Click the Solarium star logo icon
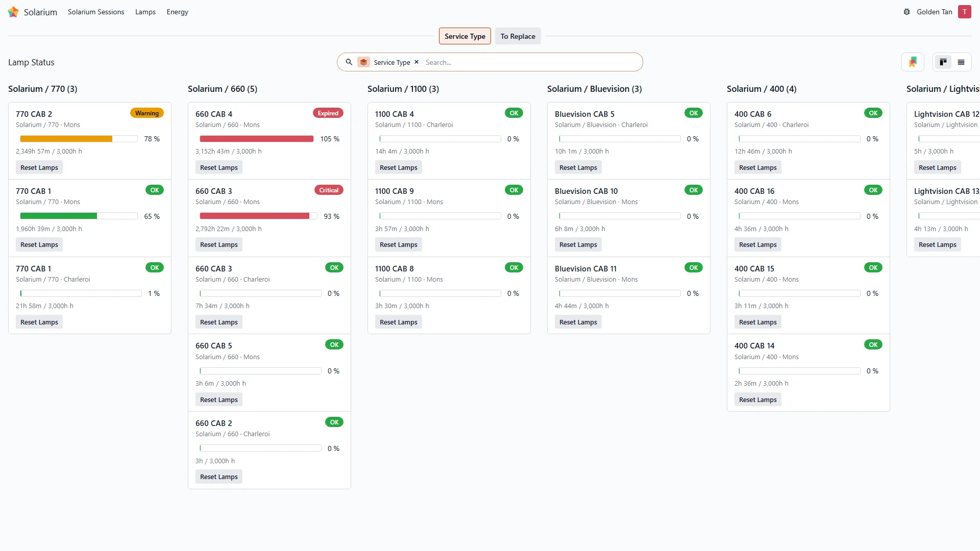Viewport: 980px width, 551px height. click(x=13, y=12)
